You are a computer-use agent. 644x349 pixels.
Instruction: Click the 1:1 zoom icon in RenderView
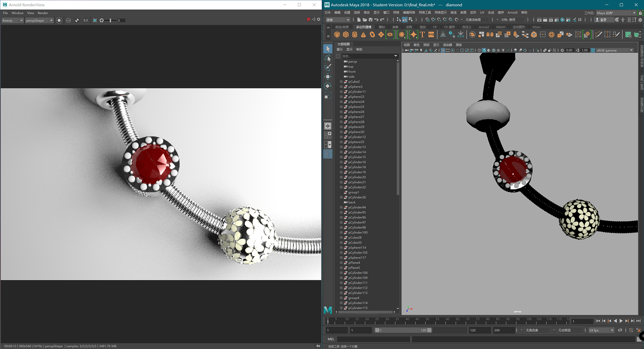tap(86, 20)
